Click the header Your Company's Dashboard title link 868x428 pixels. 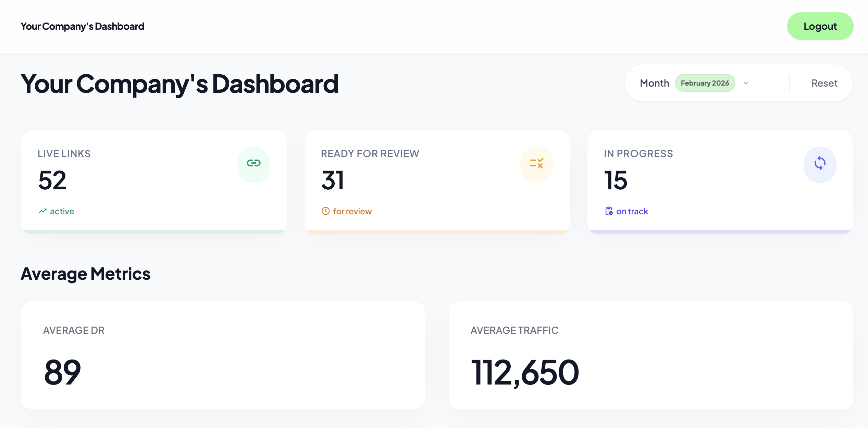pos(82,26)
